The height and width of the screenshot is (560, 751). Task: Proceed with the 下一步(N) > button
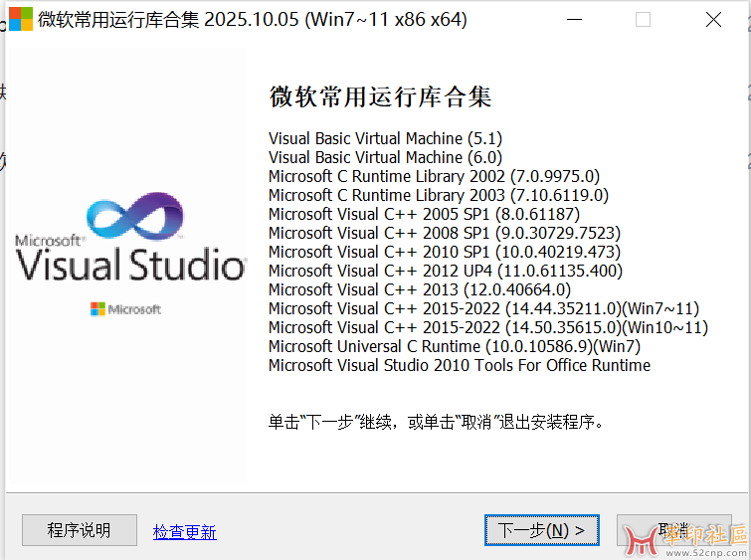click(x=541, y=530)
